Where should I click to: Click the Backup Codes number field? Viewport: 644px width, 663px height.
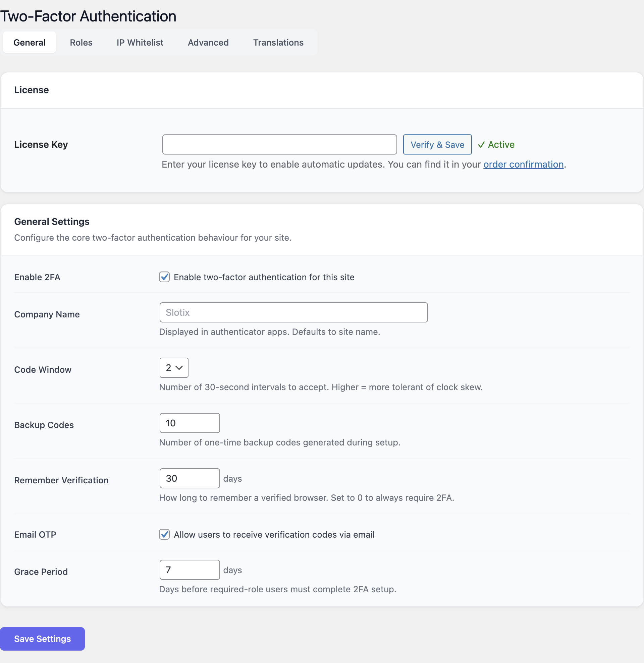click(x=190, y=423)
